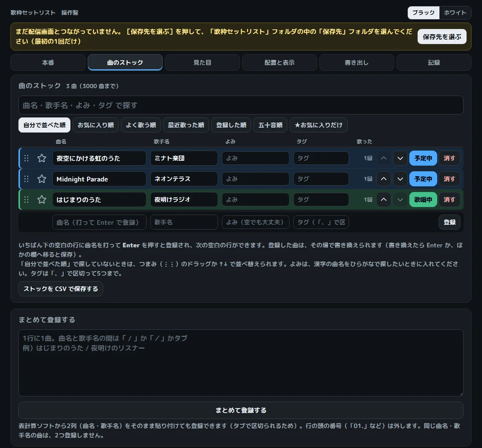Click 予定中 status on Midnight Parade row
Screen dimensions: 482x448
click(423, 179)
